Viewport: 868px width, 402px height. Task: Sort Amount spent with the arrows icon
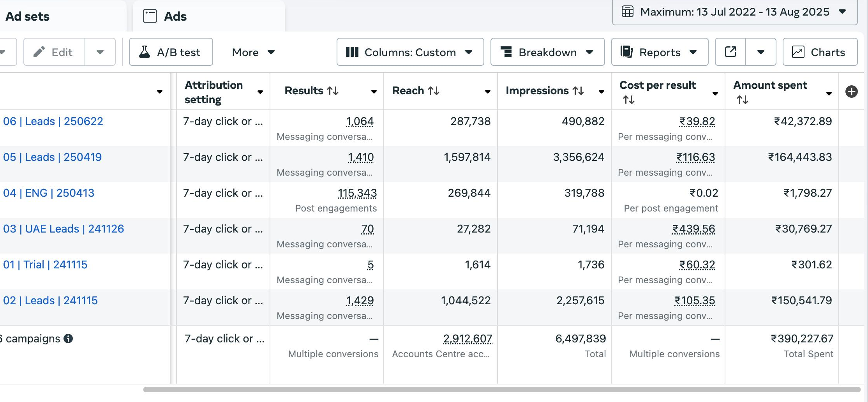pos(742,100)
